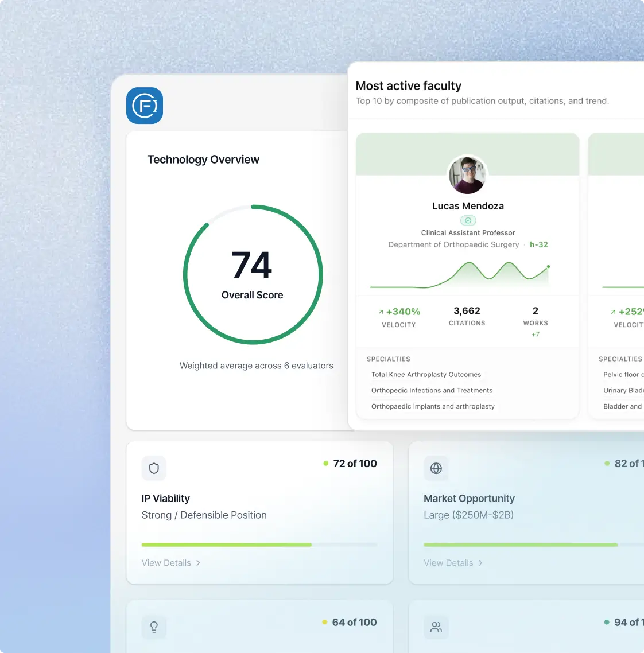Click the 64 of 100 score label
Image resolution: width=644 pixels, height=653 pixels.
[x=354, y=622]
